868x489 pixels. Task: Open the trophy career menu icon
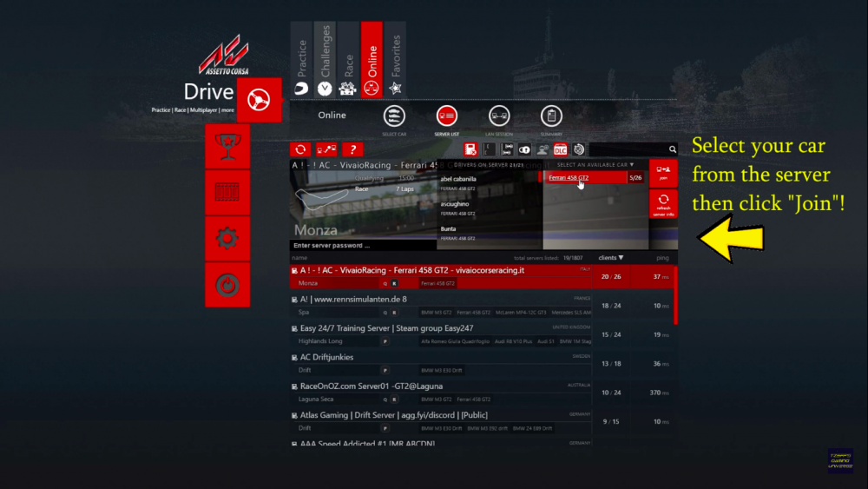pos(227,146)
